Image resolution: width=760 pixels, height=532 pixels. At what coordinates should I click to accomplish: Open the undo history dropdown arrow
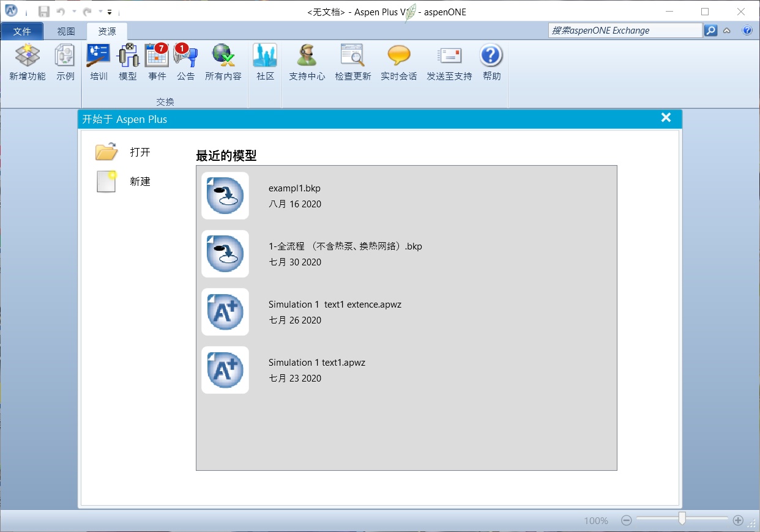73,12
